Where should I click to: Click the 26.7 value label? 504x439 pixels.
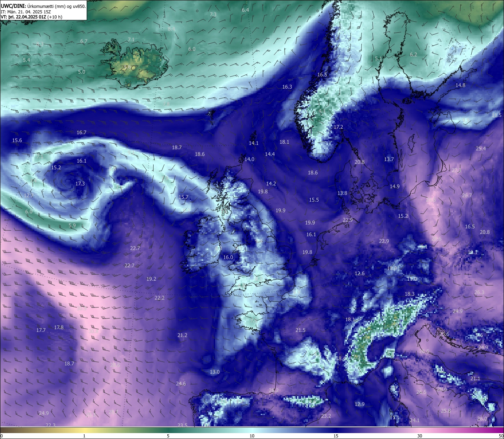pos(467,195)
